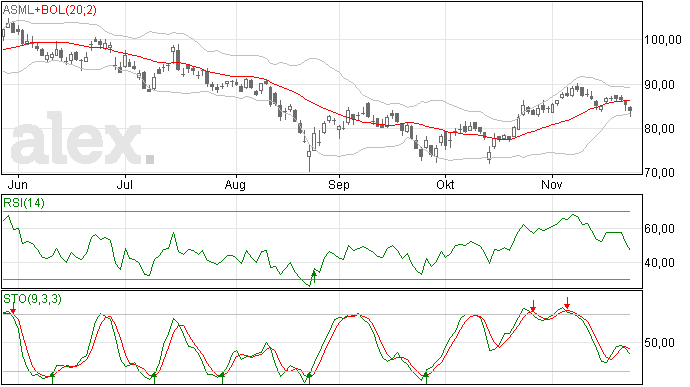The height and width of the screenshot is (387, 690).
Task: Click the Jul month label
Action: pos(125,184)
